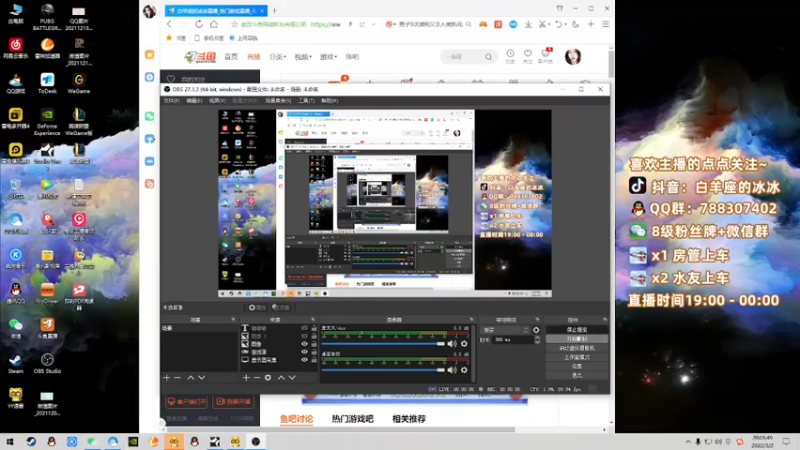Open the File menu in OBS
Image resolution: width=800 pixels, height=450 pixels.
click(171, 101)
